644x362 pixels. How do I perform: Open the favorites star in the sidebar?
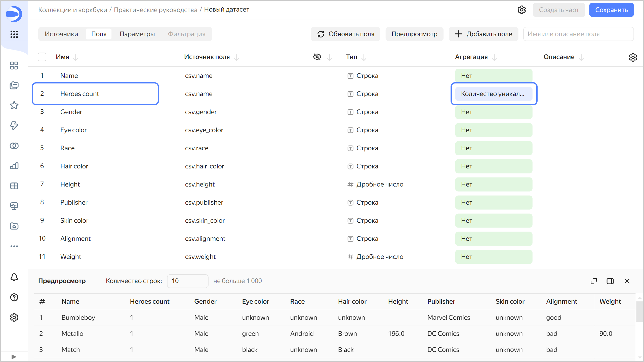14,105
